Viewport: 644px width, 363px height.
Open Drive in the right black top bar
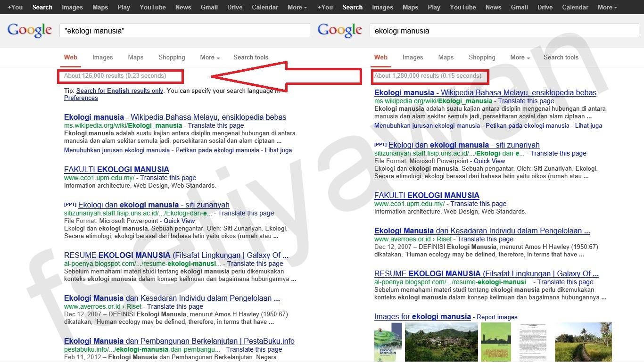tap(545, 7)
